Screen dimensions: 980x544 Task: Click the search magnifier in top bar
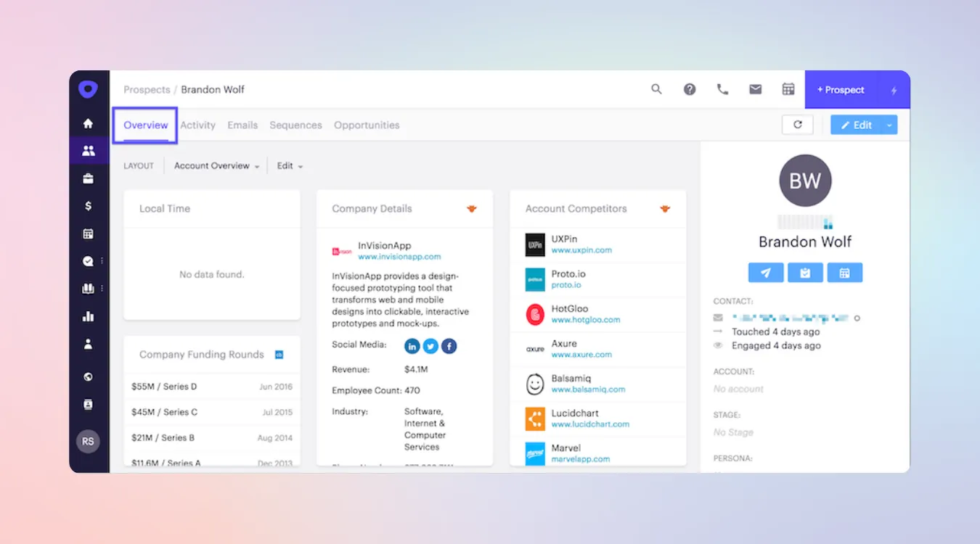click(x=656, y=89)
